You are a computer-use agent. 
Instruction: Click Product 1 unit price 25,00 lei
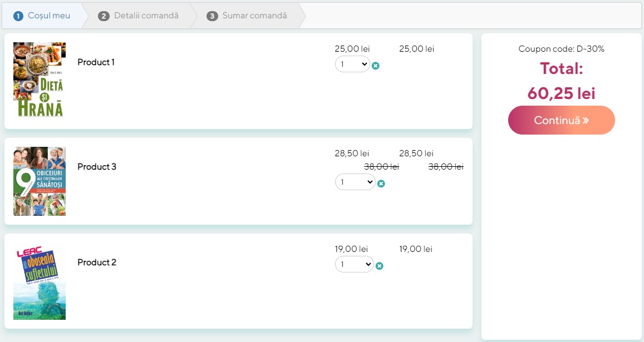click(x=352, y=49)
